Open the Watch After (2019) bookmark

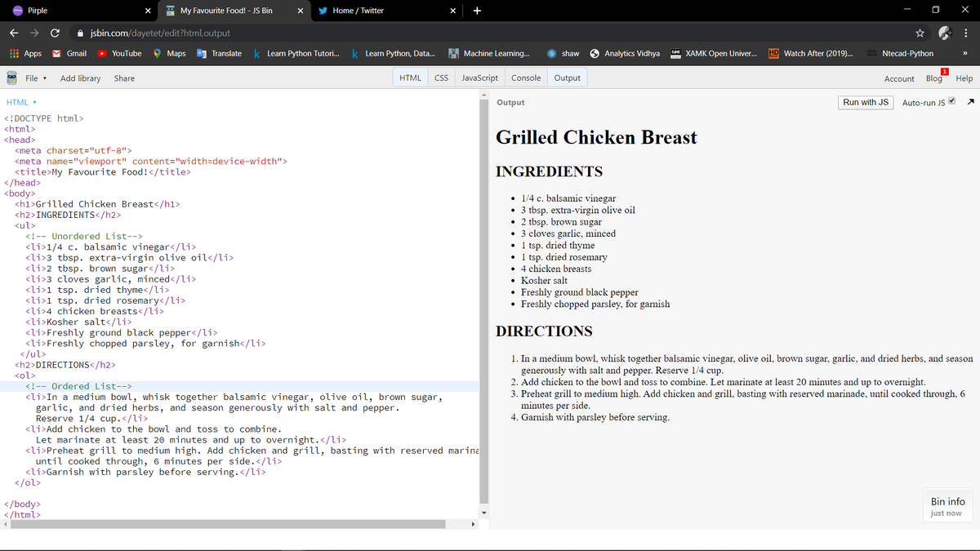(x=812, y=53)
